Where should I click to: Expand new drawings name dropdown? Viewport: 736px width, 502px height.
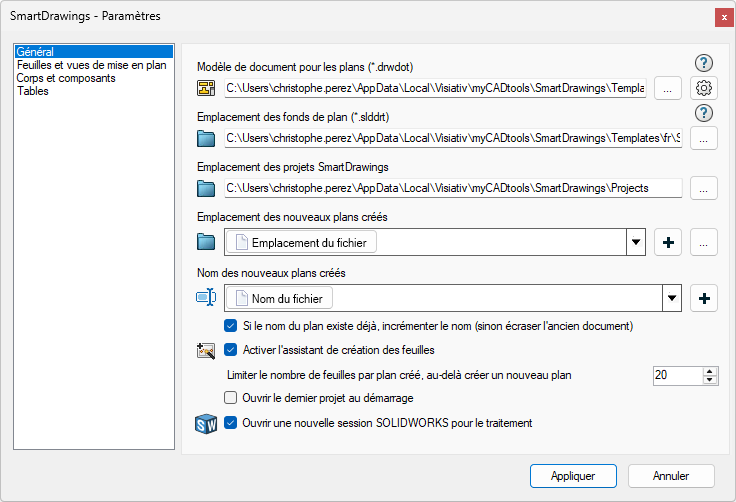[x=672, y=298]
